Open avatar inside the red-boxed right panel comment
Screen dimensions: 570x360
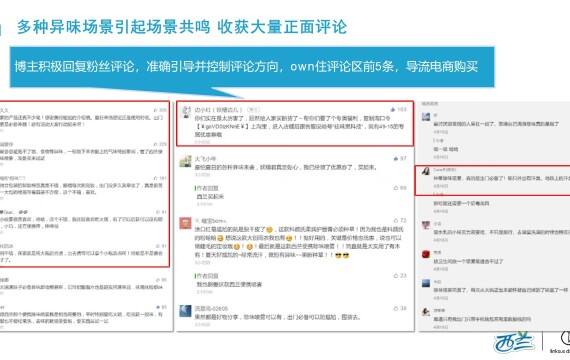click(426, 171)
